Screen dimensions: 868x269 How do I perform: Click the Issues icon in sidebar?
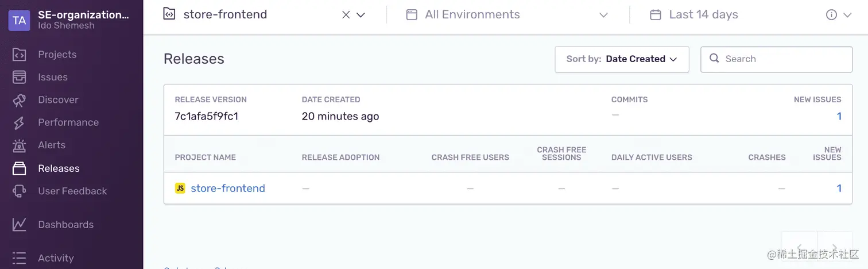(19, 77)
